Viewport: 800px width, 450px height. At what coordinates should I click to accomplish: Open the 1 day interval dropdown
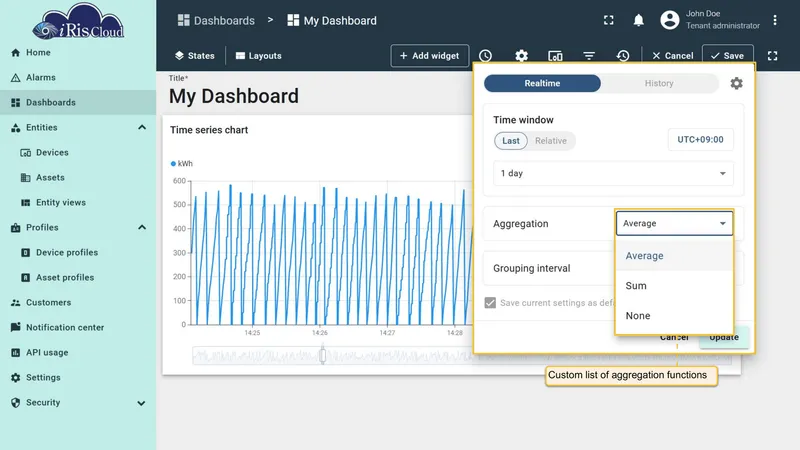click(613, 173)
